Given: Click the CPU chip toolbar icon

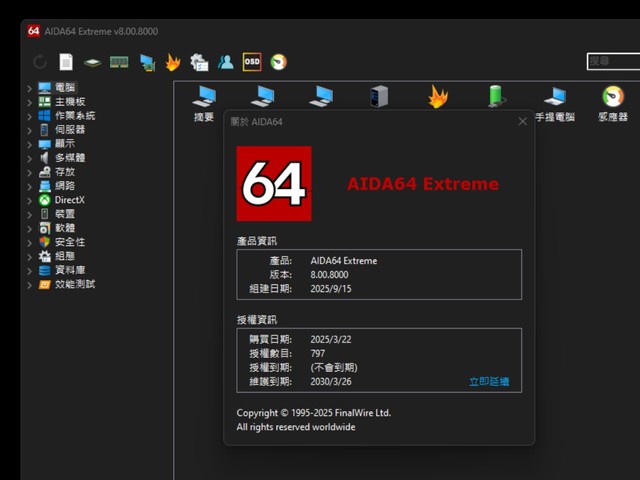Looking at the screenshot, I should coord(93,62).
